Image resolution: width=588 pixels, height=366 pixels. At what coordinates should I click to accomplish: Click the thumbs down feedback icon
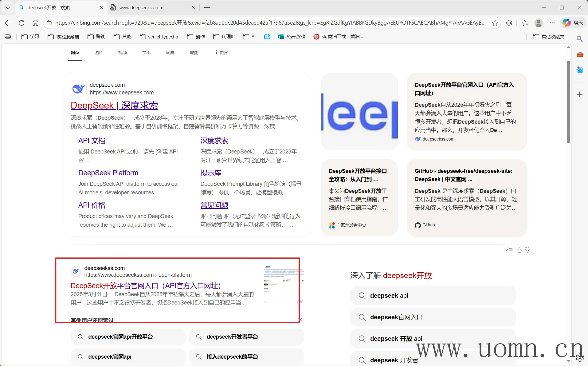527,250
